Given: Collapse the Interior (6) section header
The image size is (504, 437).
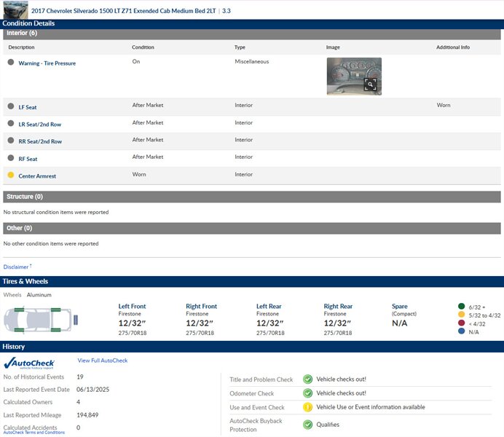Looking at the screenshot, I should (252, 34).
